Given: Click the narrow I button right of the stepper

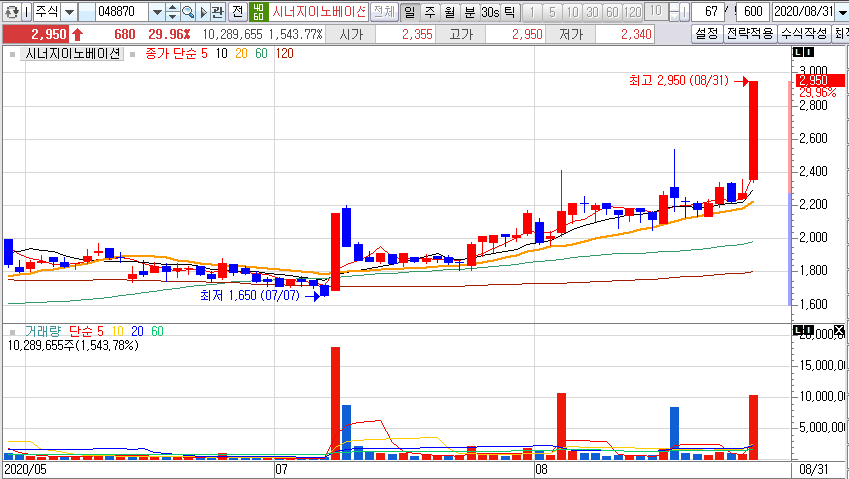Looking at the screenshot, I should click(x=684, y=11).
